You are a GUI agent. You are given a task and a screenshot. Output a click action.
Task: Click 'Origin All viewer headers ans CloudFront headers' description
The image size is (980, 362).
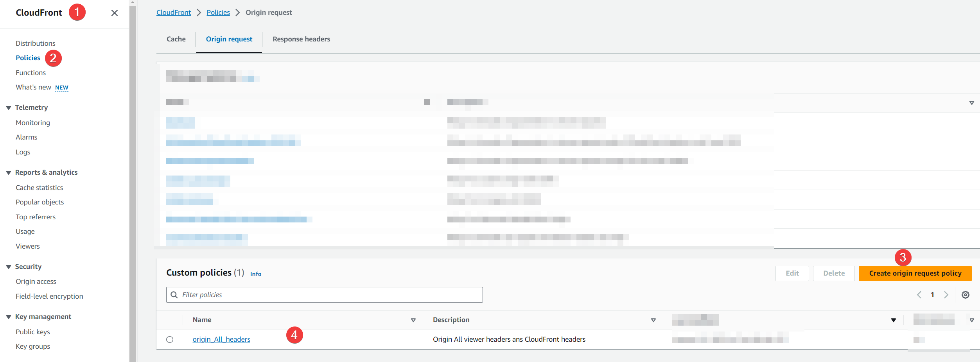coord(509,339)
